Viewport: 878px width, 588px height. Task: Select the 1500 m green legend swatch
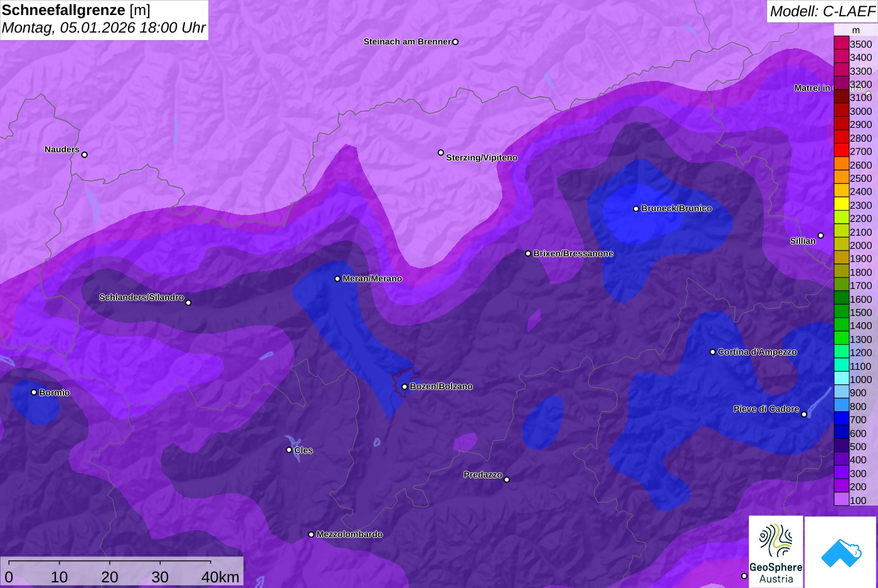click(x=841, y=312)
